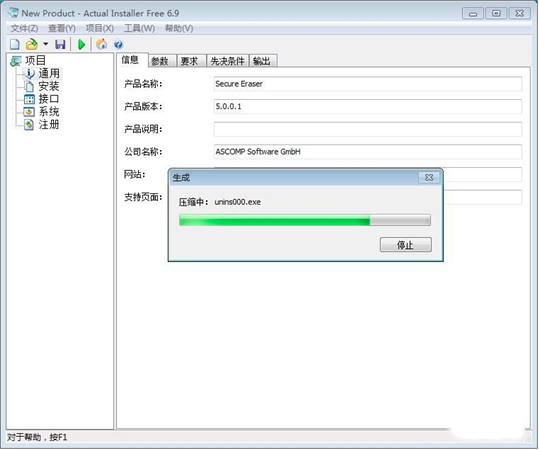Image resolution: width=539 pixels, height=450 pixels.
Task: Select 安装 in the project tree
Action: tap(48, 86)
